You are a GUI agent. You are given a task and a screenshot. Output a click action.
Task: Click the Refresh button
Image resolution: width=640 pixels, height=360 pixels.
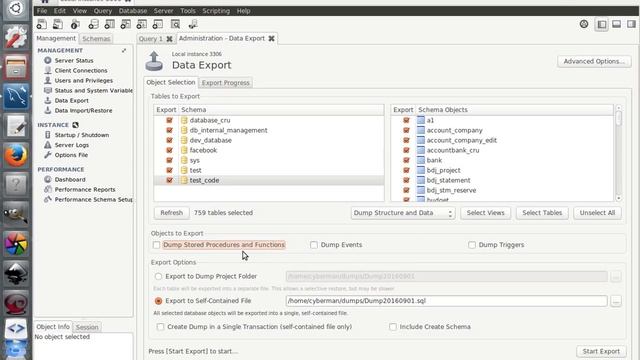click(x=171, y=213)
